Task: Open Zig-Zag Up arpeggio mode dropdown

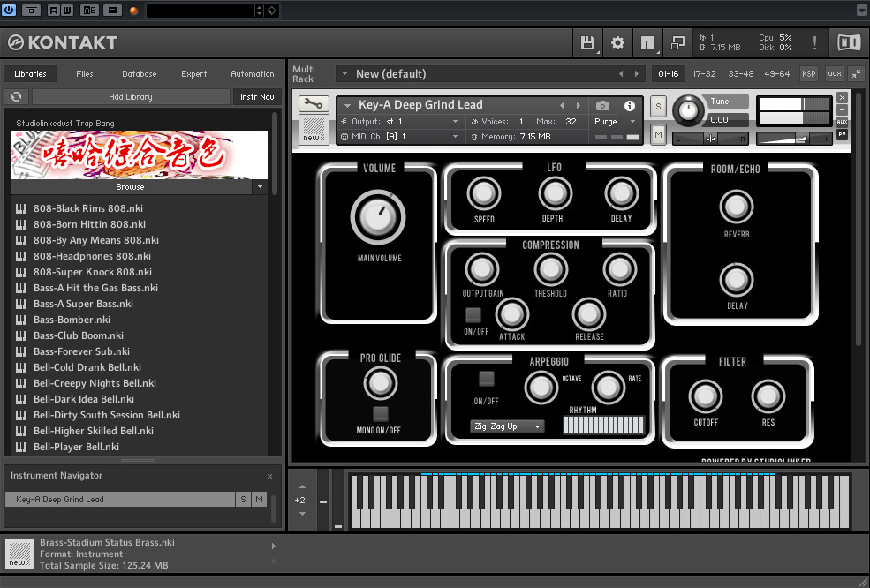Action: pos(507,426)
